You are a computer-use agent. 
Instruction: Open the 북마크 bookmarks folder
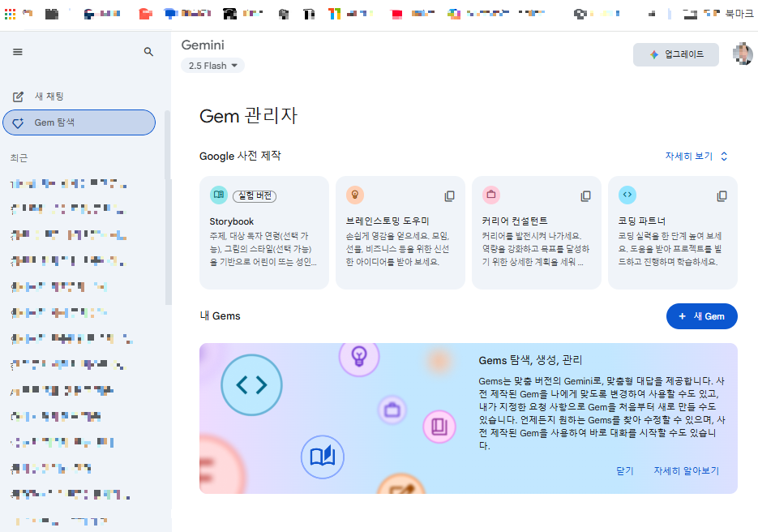tap(739, 14)
